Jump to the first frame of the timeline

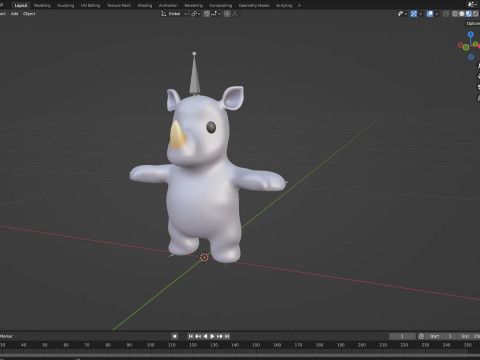(191, 336)
